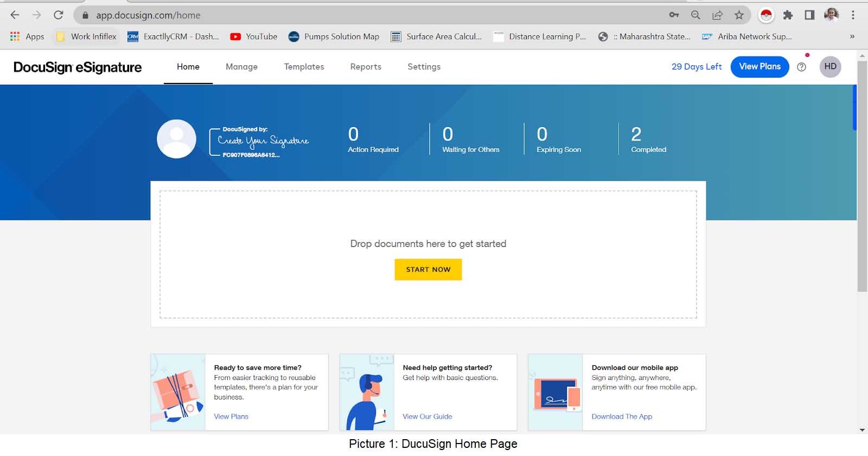Screen dimensions: 868x456
Task: Click the DocuSign help question mark icon
Action: click(x=801, y=67)
